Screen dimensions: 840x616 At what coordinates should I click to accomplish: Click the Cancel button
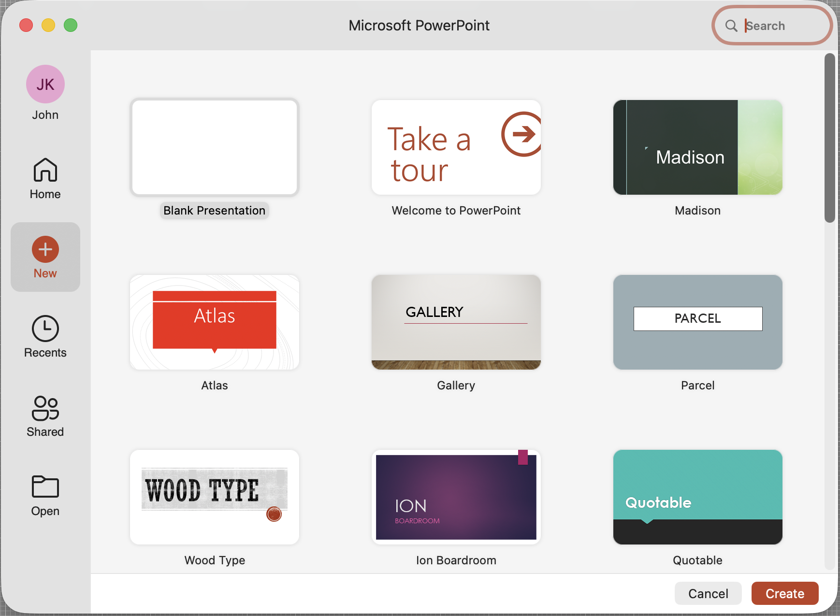(708, 593)
